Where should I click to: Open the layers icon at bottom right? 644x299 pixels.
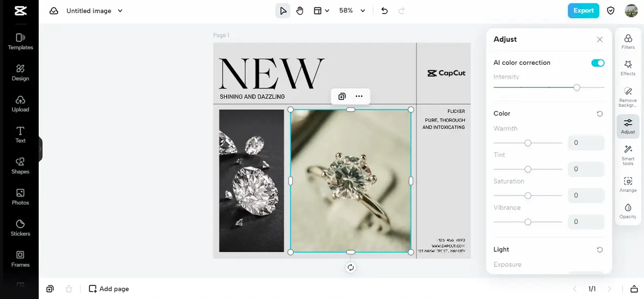(634, 289)
